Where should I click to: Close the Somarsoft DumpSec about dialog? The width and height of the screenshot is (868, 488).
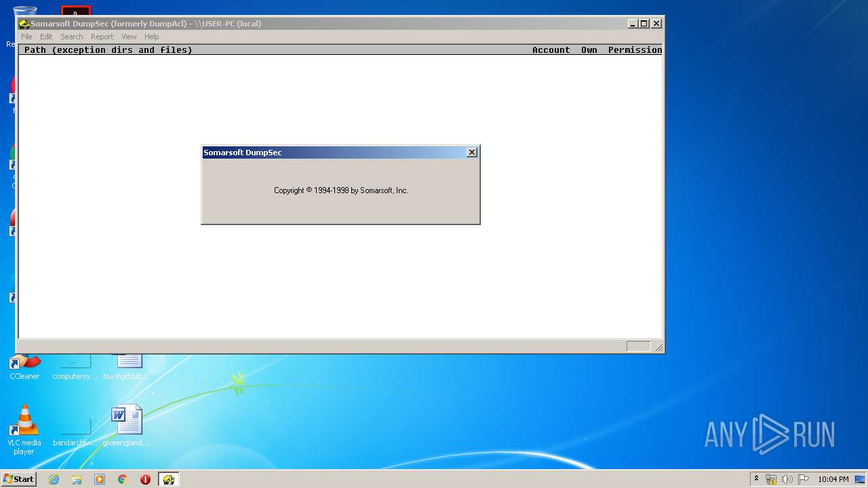tap(472, 152)
